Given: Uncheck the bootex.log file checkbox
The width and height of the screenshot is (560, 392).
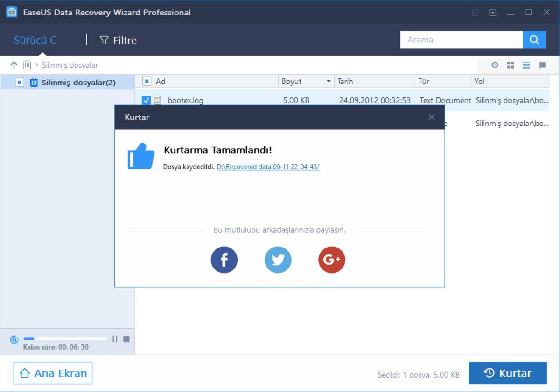Looking at the screenshot, I should [x=146, y=100].
